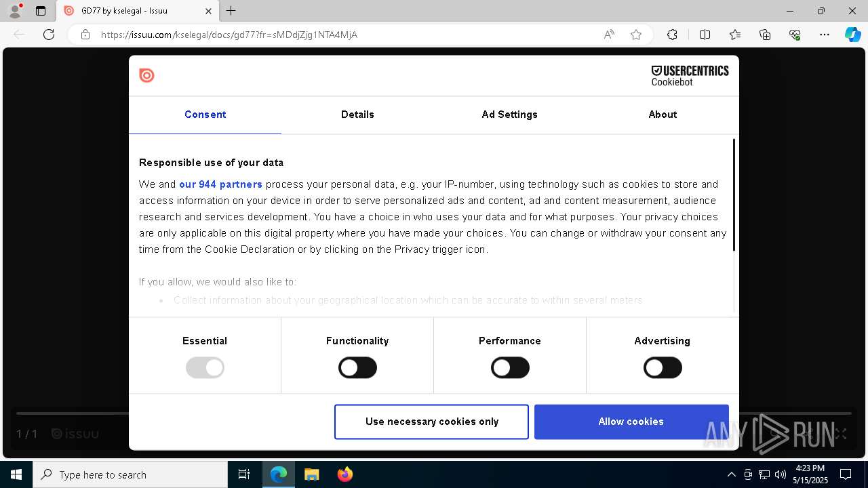Image resolution: width=868 pixels, height=488 pixels.
Task: Switch to the Consent tab
Action: click(x=205, y=115)
